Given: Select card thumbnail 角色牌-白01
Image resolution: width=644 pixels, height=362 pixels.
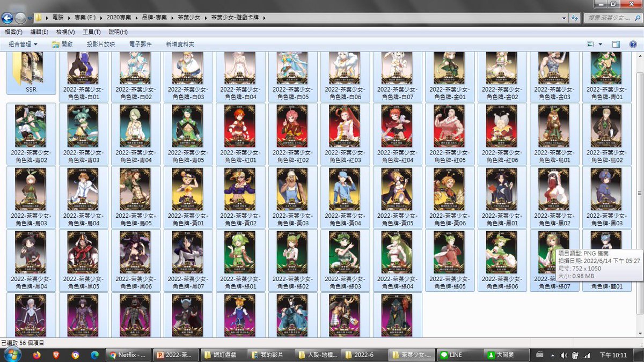Looking at the screenshot, I should click(x=83, y=67).
